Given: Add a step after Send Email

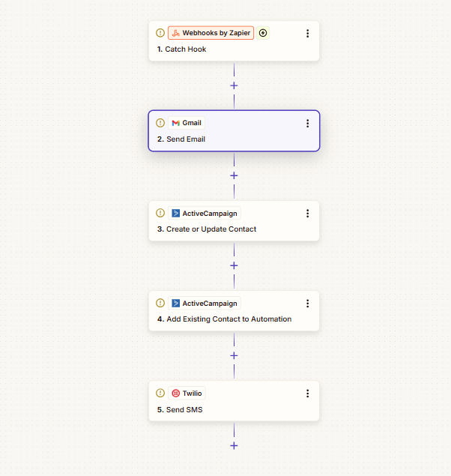Looking at the screenshot, I should (234, 175).
